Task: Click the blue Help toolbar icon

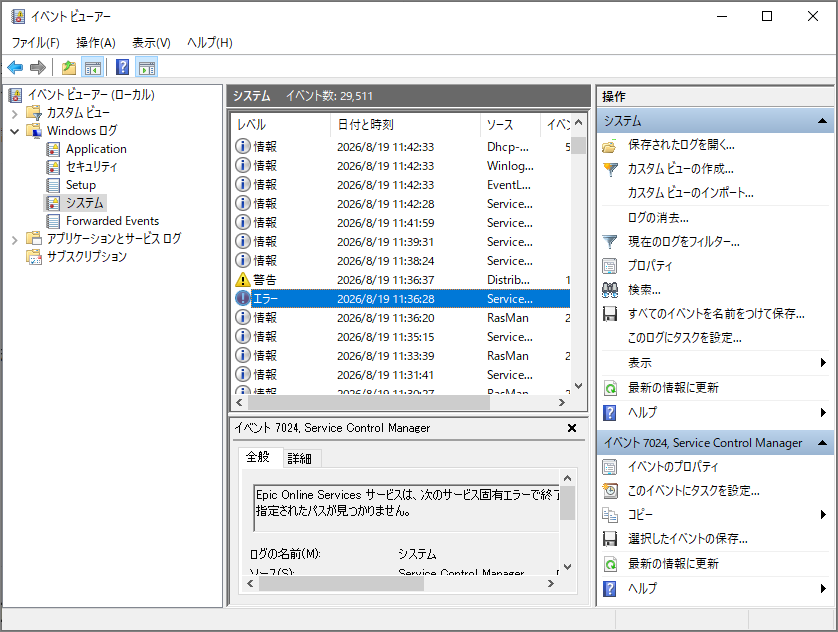Action: tap(122, 67)
